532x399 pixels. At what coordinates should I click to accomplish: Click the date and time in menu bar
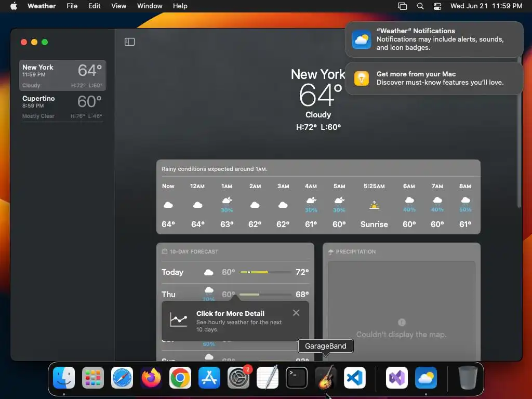pyautogui.click(x=486, y=6)
